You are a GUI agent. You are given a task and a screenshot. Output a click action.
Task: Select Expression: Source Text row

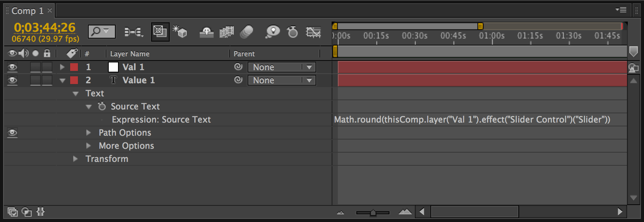click(161, 119)
